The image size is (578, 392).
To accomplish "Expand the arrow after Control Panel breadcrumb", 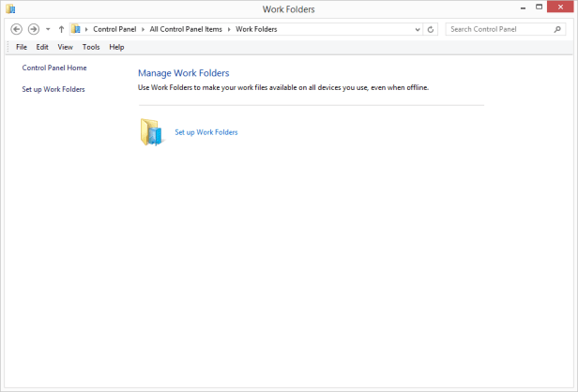I will coord(144,29).
